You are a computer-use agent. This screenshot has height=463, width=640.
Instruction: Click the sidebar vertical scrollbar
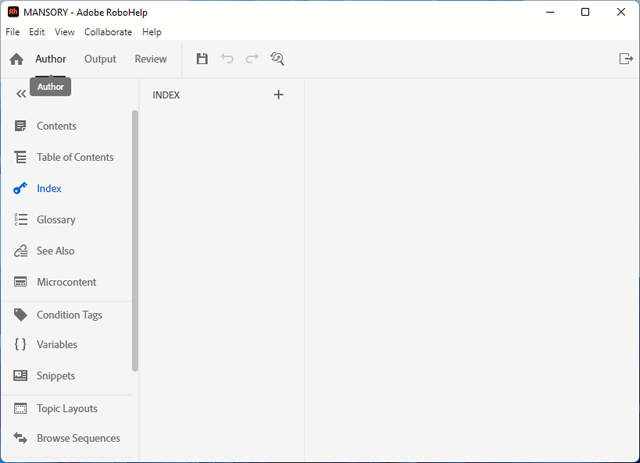coord(135,240)
